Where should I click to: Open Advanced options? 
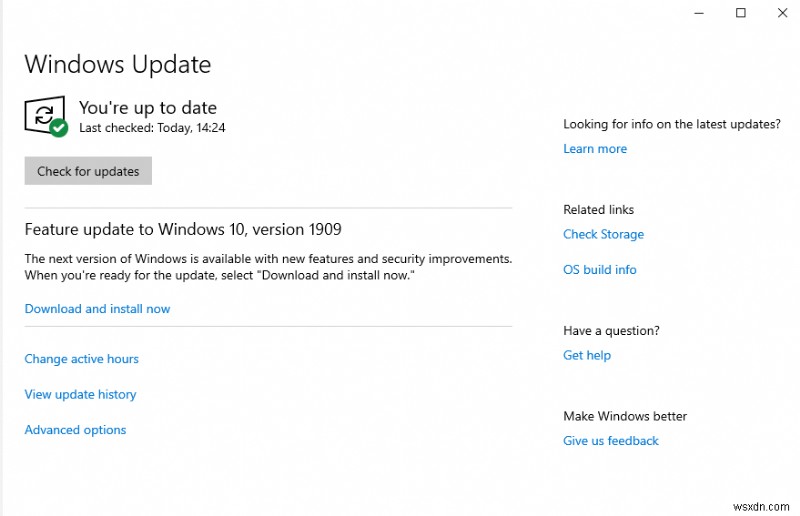(x=75, y=430)
